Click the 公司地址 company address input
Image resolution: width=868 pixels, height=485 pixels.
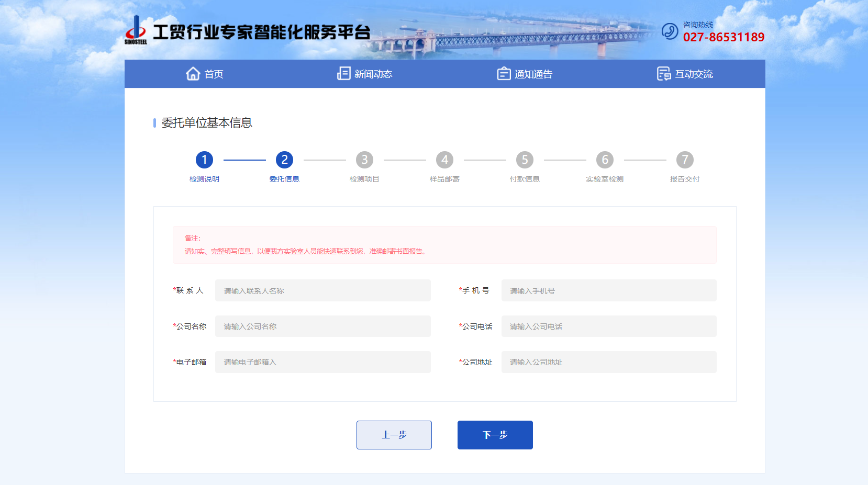[x=608, y=362]
